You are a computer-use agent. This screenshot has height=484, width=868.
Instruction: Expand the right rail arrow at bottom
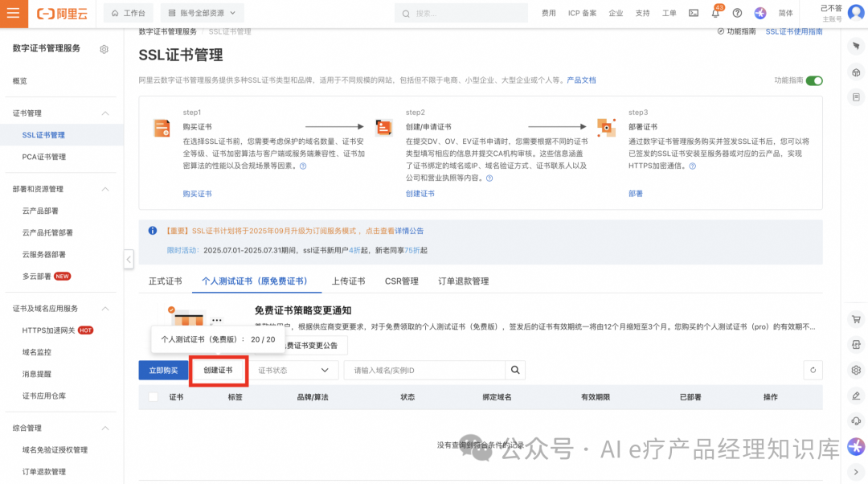(x=856, y=472)
